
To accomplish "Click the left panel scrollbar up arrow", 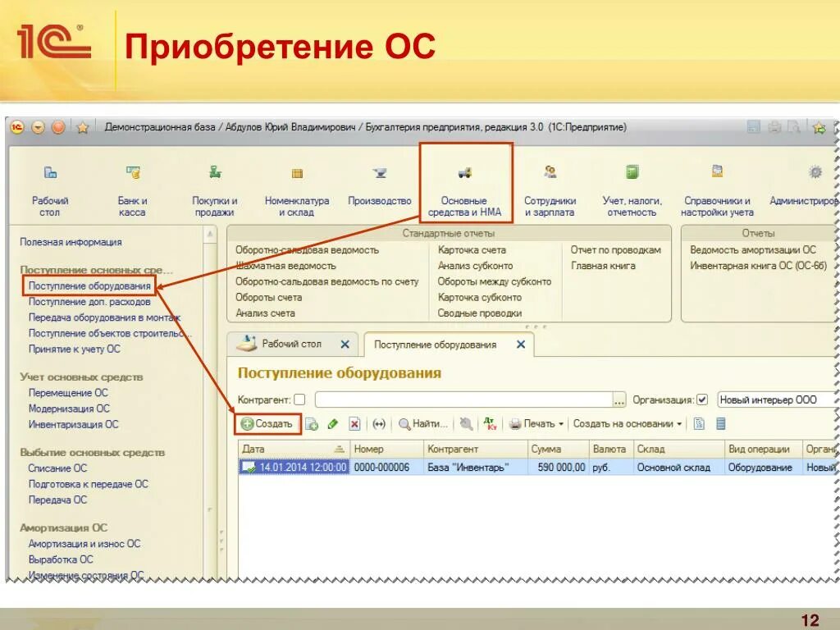I will [210, 235].
